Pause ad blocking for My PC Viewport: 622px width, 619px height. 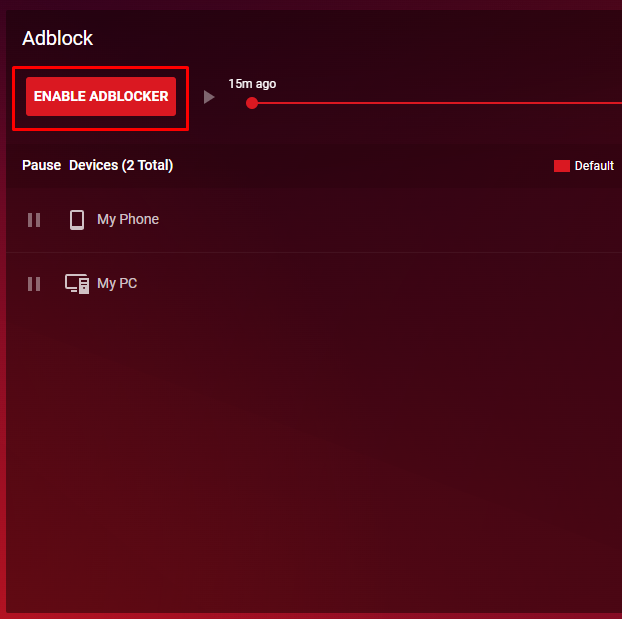34,284
